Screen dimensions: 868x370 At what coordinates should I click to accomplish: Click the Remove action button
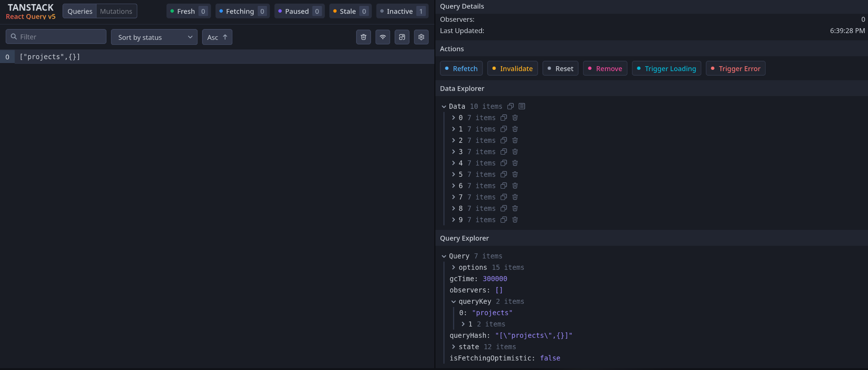[x=605, y=68]
